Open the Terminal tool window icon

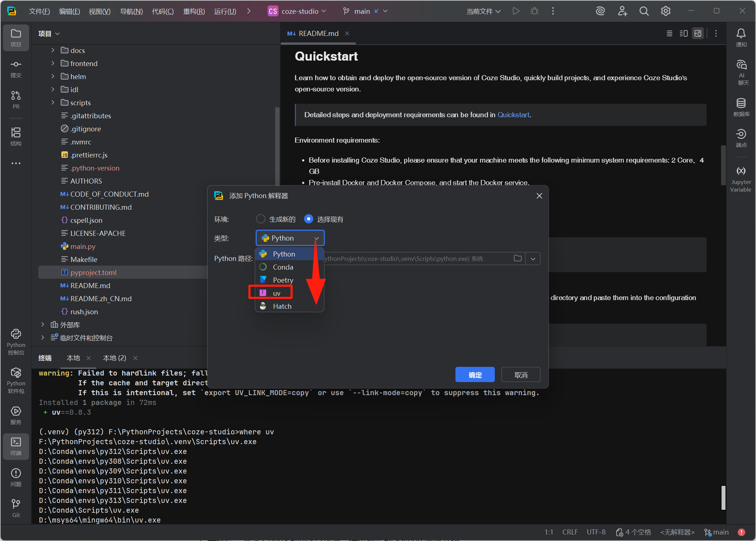tap(16, 446)
